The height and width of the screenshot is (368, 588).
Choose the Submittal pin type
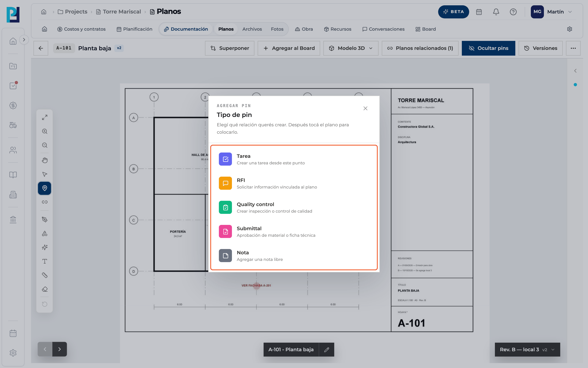coord(294,231)
